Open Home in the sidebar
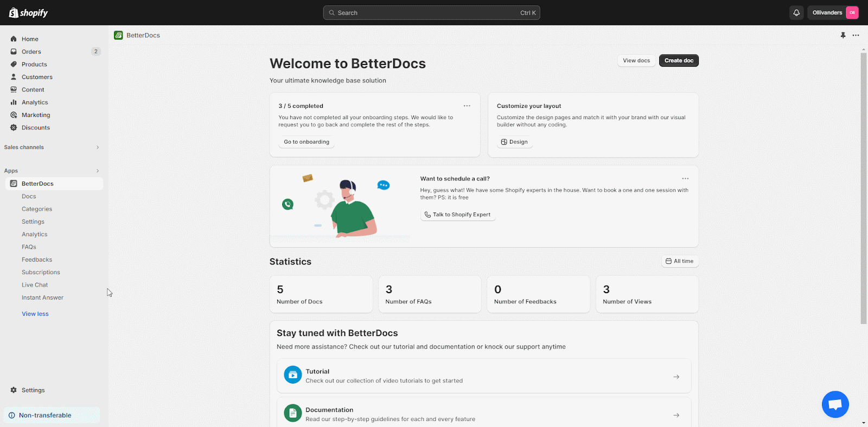This screenshot has height=427, width=868. point(30,39)
